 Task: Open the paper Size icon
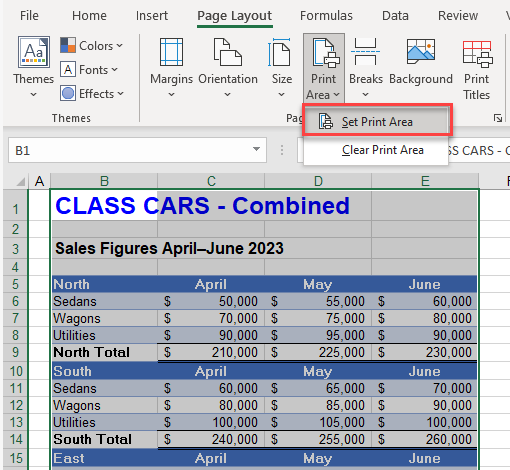(280, 52)
